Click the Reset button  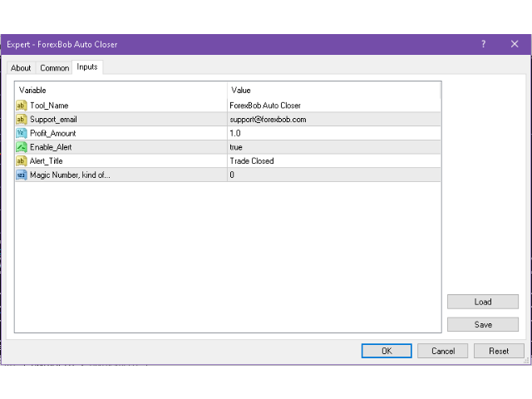(x=499, y=351)
